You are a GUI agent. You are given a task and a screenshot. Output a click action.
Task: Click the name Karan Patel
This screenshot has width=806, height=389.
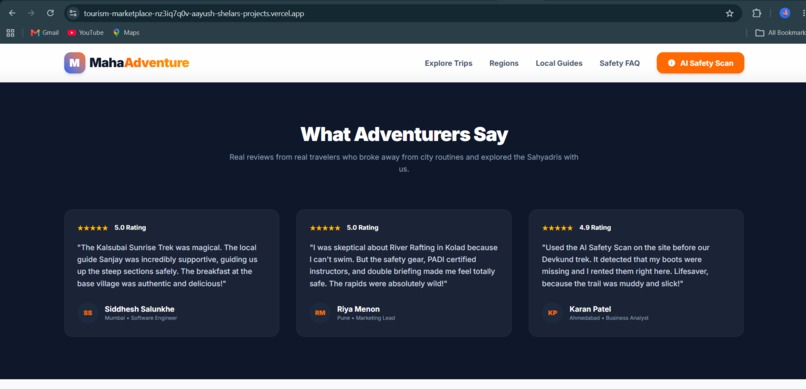point(590,309)
